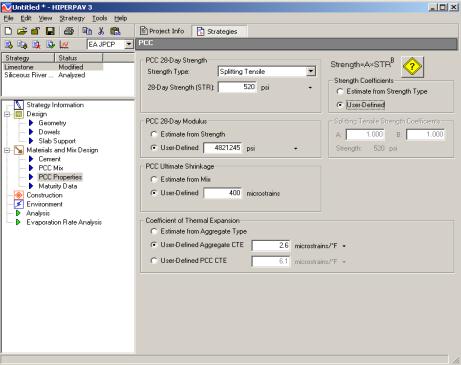Click the Add new strategy icon
The width and height of the screenshot is (461, 365).
coord(9,44)
